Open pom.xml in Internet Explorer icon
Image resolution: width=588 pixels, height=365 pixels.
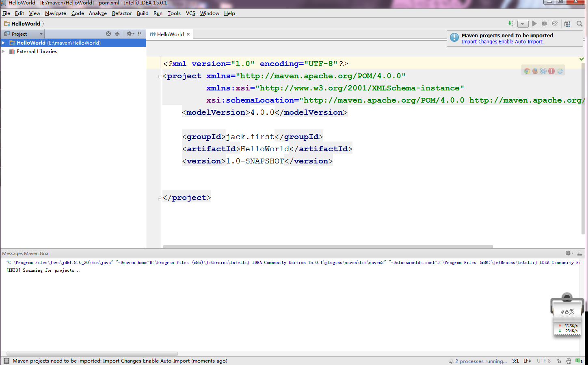coord(560,71)
